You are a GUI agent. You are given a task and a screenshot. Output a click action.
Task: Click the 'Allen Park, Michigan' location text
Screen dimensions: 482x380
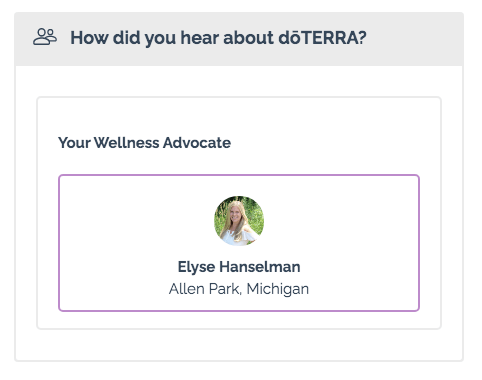pos(239,289)
